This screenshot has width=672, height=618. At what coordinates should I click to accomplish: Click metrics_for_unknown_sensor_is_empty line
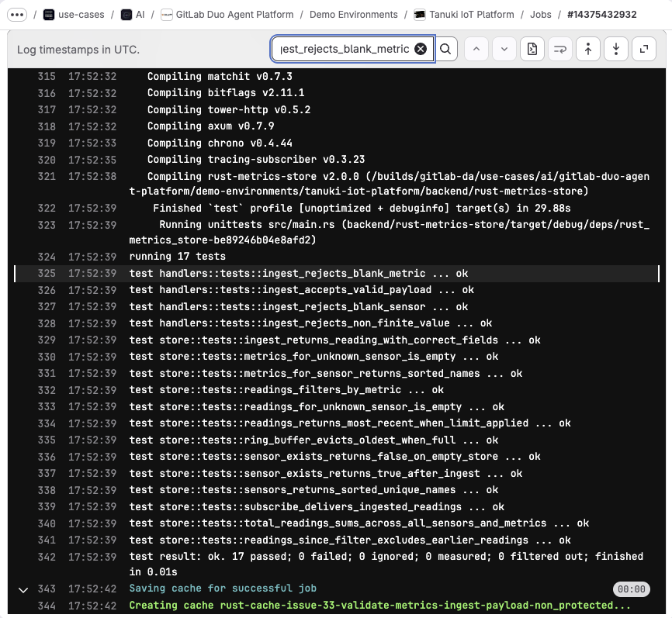313,357
